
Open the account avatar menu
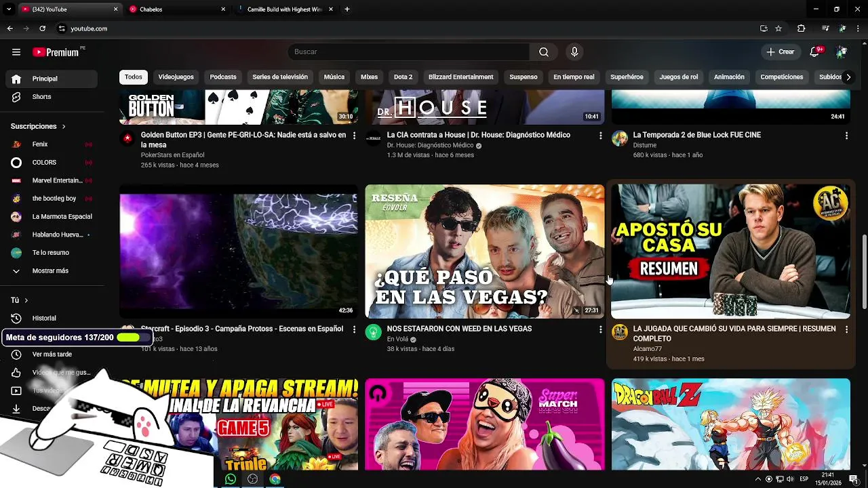pyautogui.click(x=842, y=52)
